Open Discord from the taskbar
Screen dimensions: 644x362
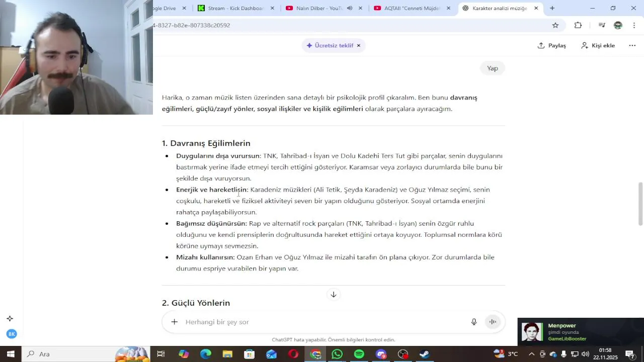click(x=381, y=354)
